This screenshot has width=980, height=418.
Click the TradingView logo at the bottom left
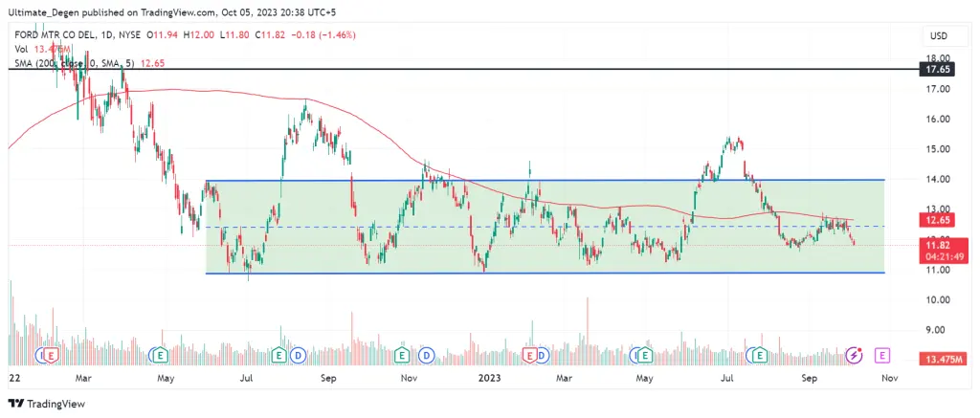47,404
